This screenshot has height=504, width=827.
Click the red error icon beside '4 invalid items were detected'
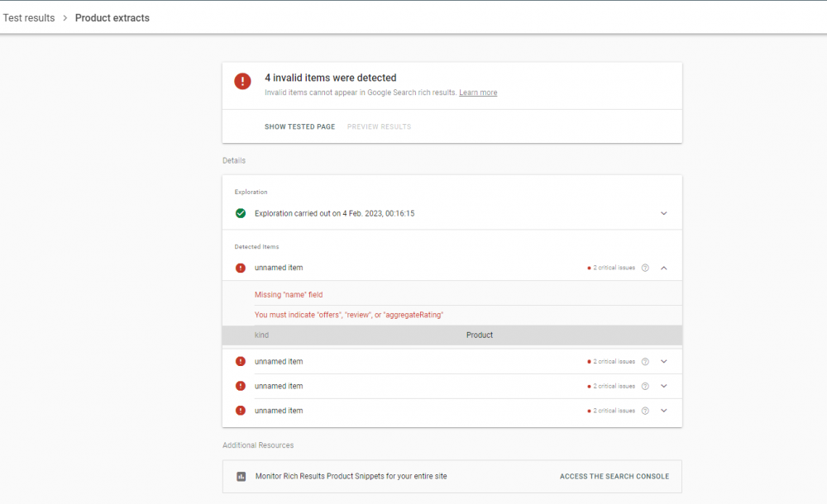point(242,81)
